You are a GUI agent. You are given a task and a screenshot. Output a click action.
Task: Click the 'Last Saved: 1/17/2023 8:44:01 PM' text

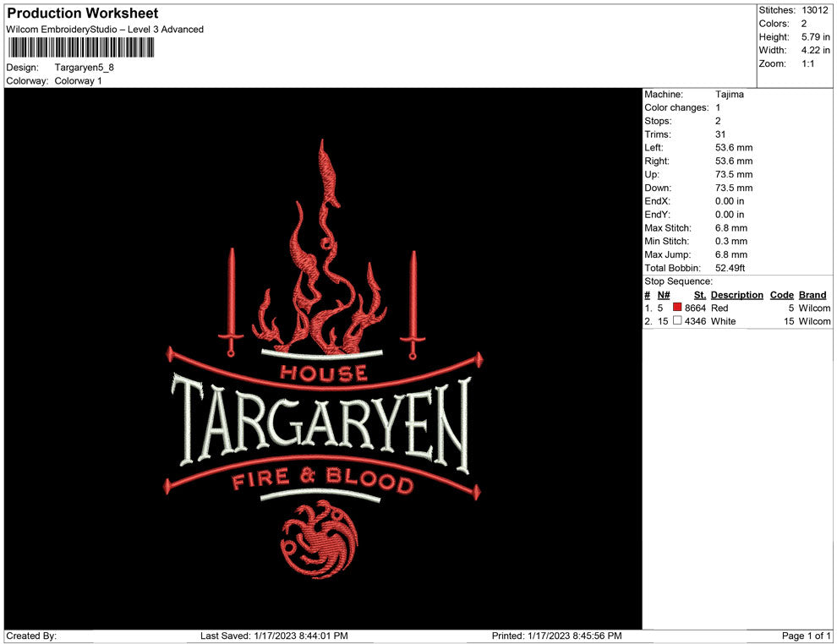click(x=274, y=636)
